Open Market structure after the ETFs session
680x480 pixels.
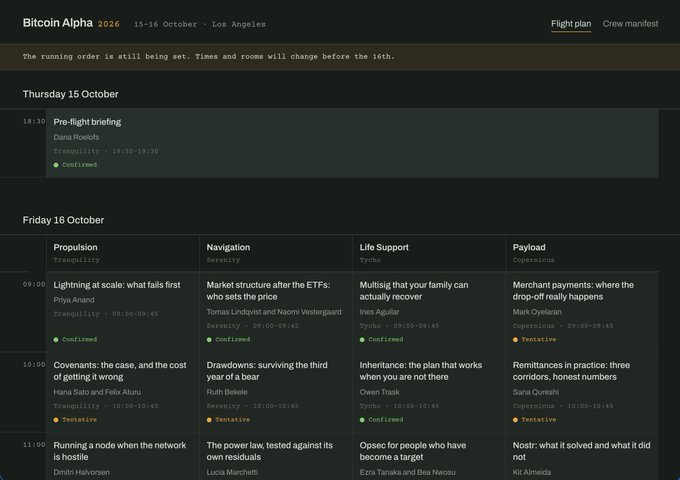pyautogui.click(x=268, y=291)
